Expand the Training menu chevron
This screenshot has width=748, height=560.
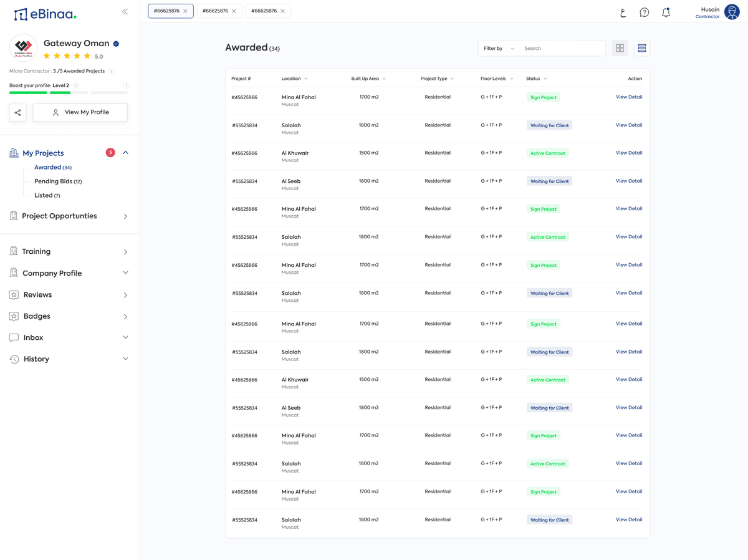[x=125, y=252]
